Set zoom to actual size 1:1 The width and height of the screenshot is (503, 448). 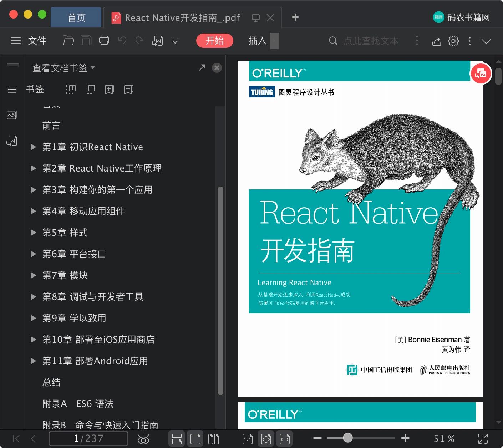(248, 439)
